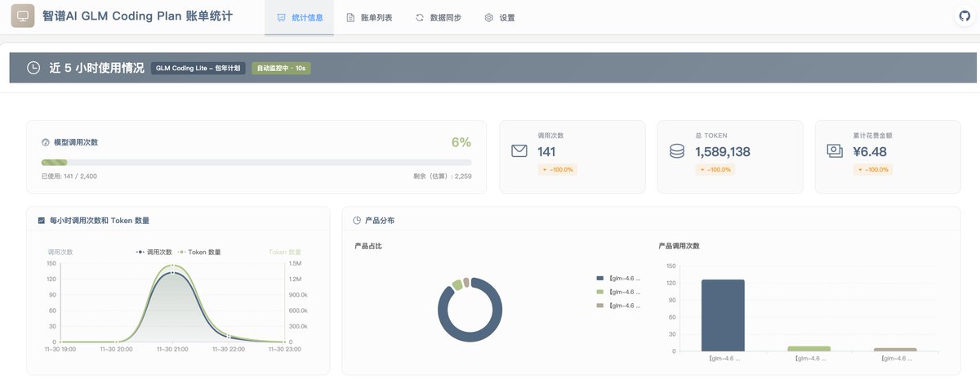Click the money icon beside 累计花费金额

(x=835, y=151)
